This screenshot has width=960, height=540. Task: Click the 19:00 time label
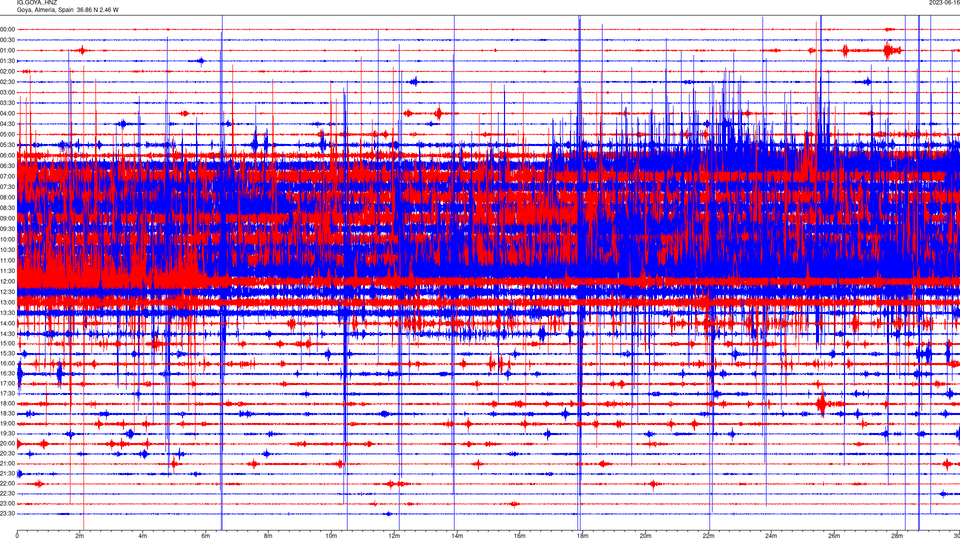click(7, 424)
